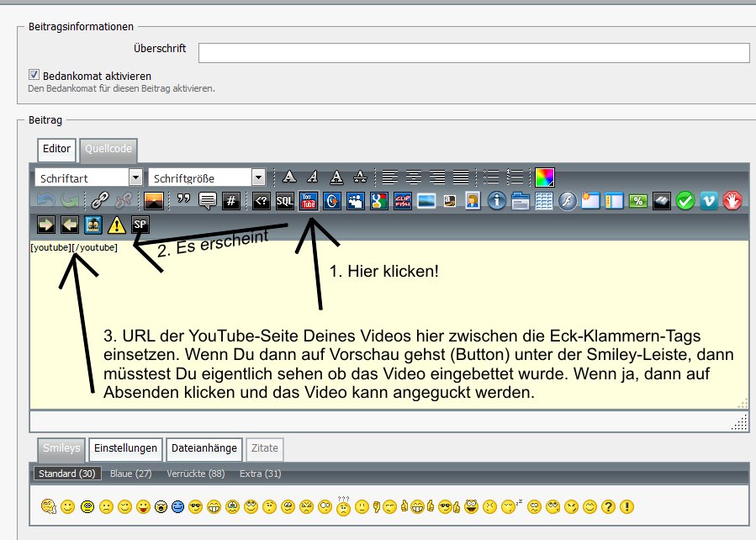Align text to the right
The height and width of the screenshot is (540, 756).
(437, 177)
